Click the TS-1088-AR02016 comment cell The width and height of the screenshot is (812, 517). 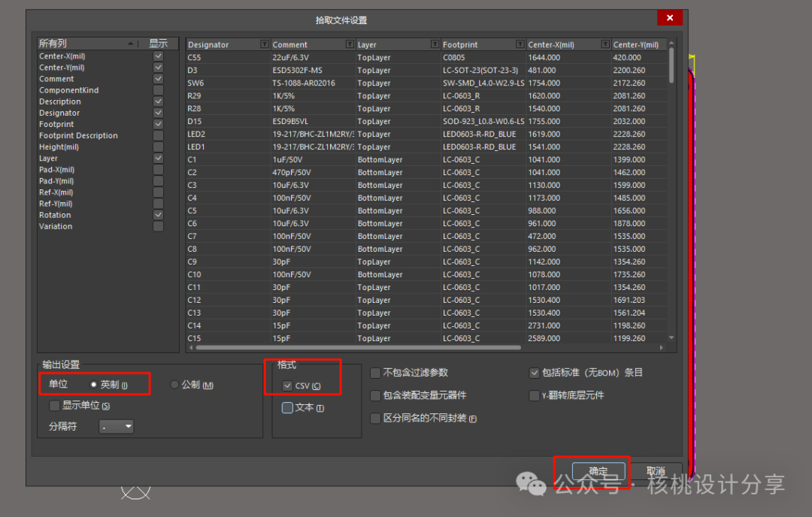click(x=314, y=83)
